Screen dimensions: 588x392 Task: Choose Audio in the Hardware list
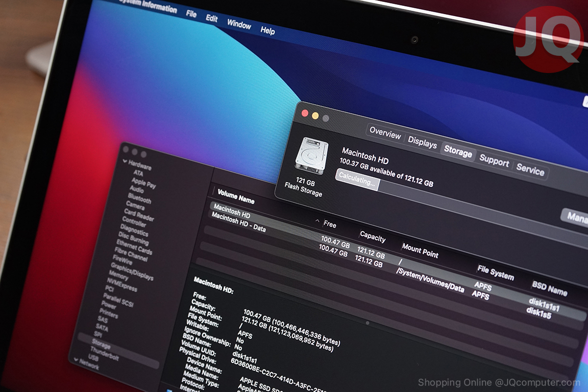click(137, 190)
